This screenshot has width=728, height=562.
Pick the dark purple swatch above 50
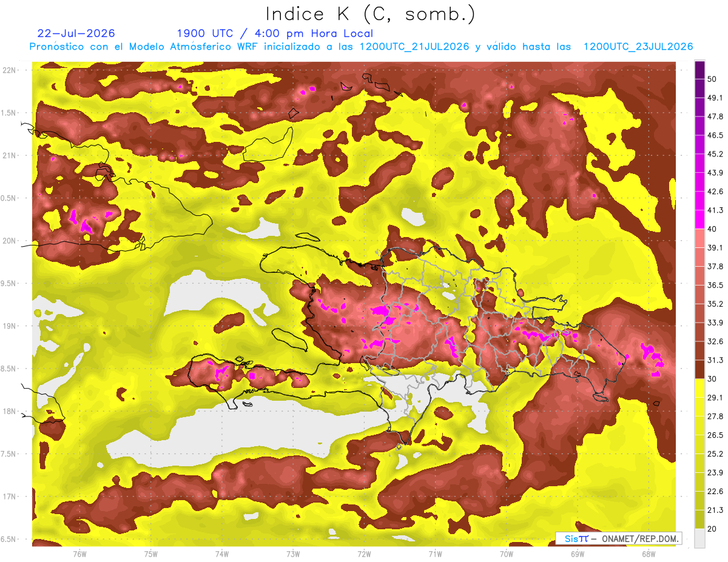[699, 70]
